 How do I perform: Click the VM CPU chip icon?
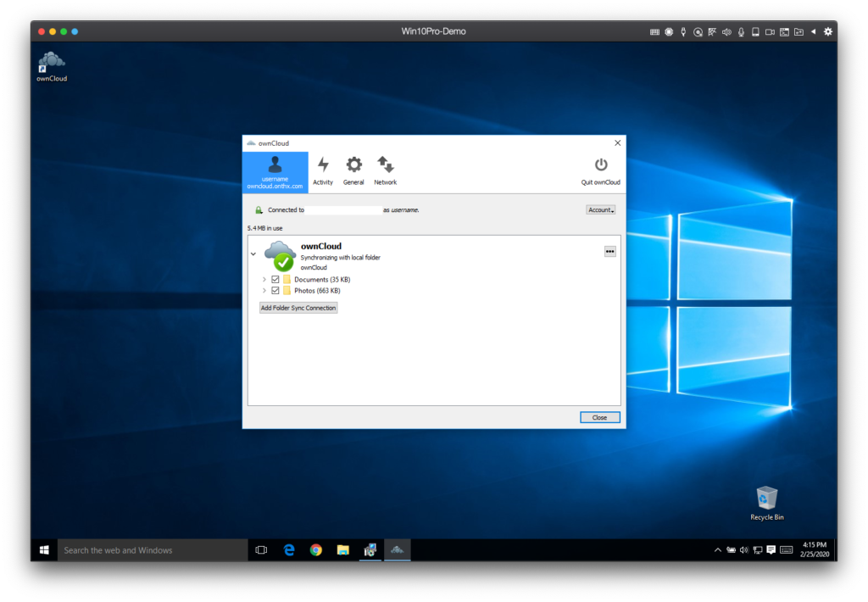point(669,32)
